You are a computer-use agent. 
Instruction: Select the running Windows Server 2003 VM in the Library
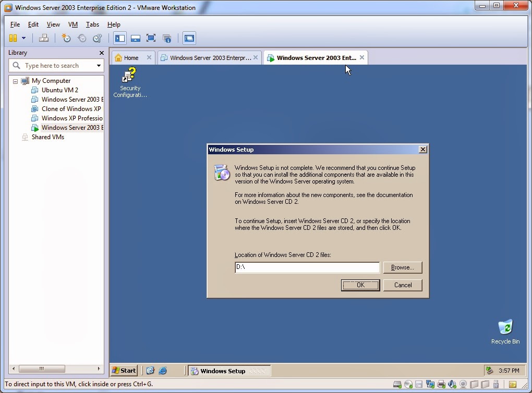[x=72, y=128]
